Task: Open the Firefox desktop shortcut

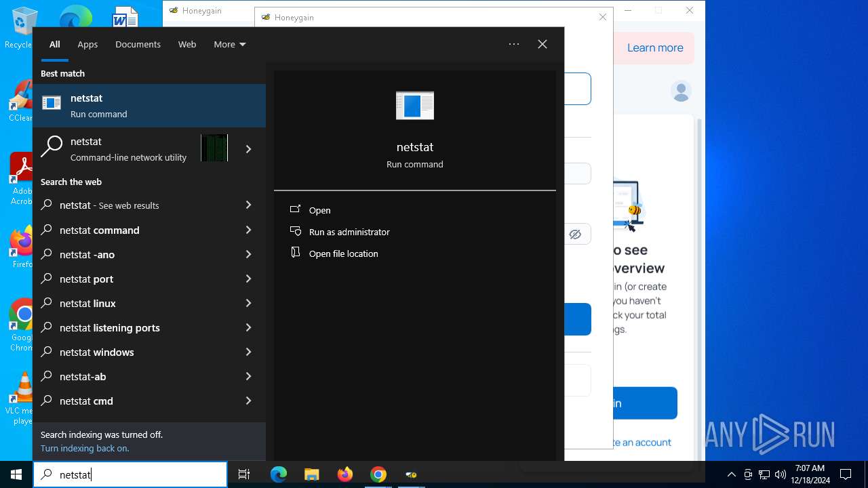Action: point(20,248)
